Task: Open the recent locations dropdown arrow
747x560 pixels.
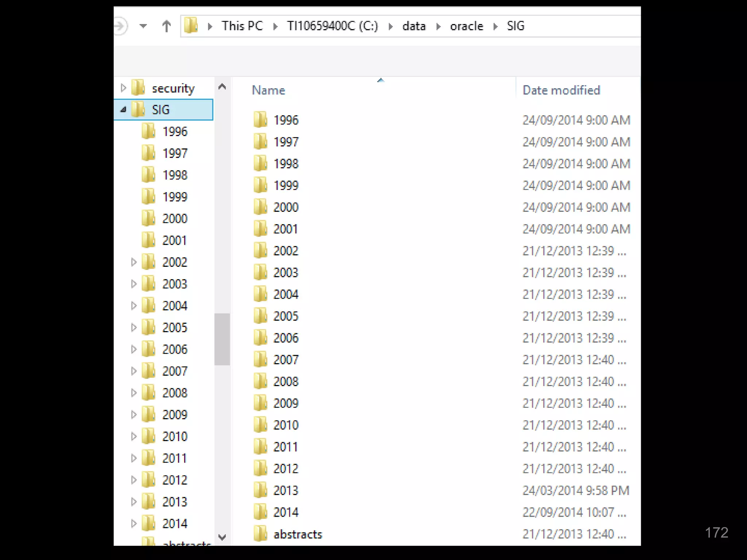Action: tap(143, 26)
